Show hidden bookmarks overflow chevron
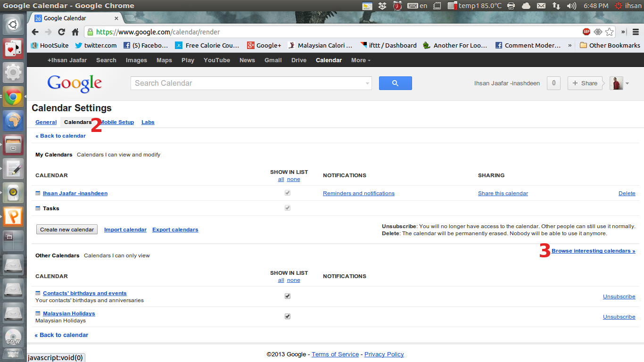644x362 pixels. (570, 45)
